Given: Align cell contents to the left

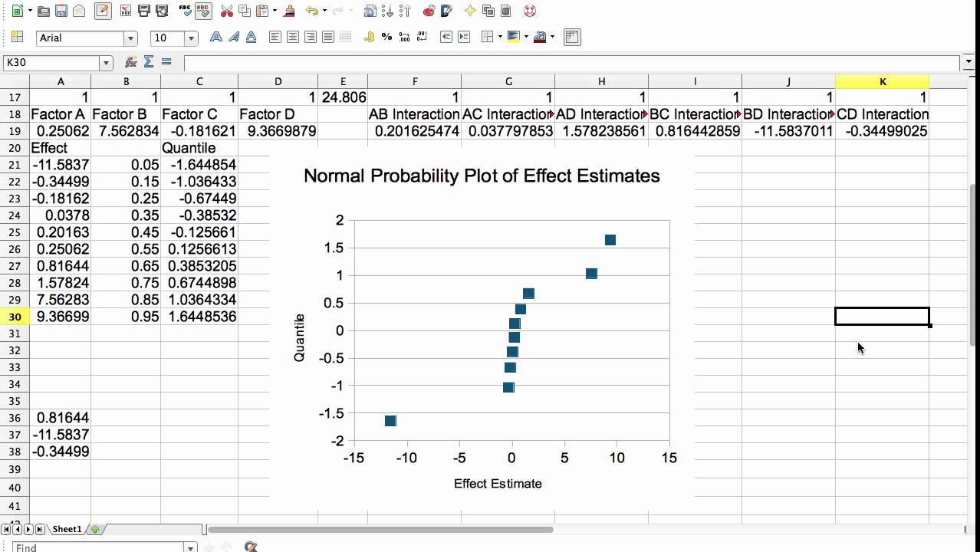Looking at the screenshot, I should pyautogui.click(x=275, y=37).
